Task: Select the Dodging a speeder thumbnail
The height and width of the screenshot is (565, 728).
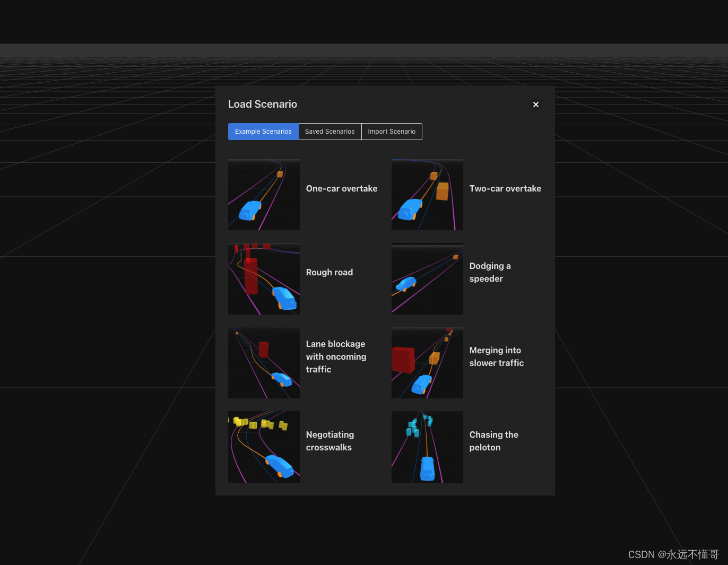Action: coord(427,279)
